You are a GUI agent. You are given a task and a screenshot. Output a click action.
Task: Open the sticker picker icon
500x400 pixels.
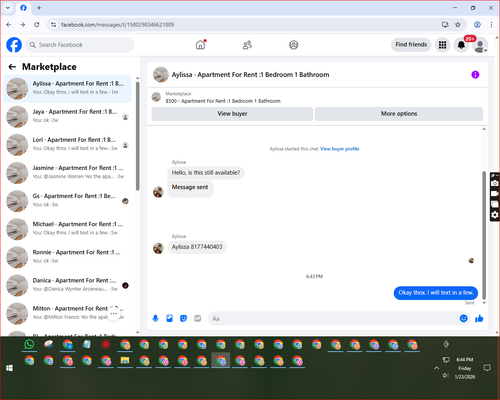tap(183, 319)
